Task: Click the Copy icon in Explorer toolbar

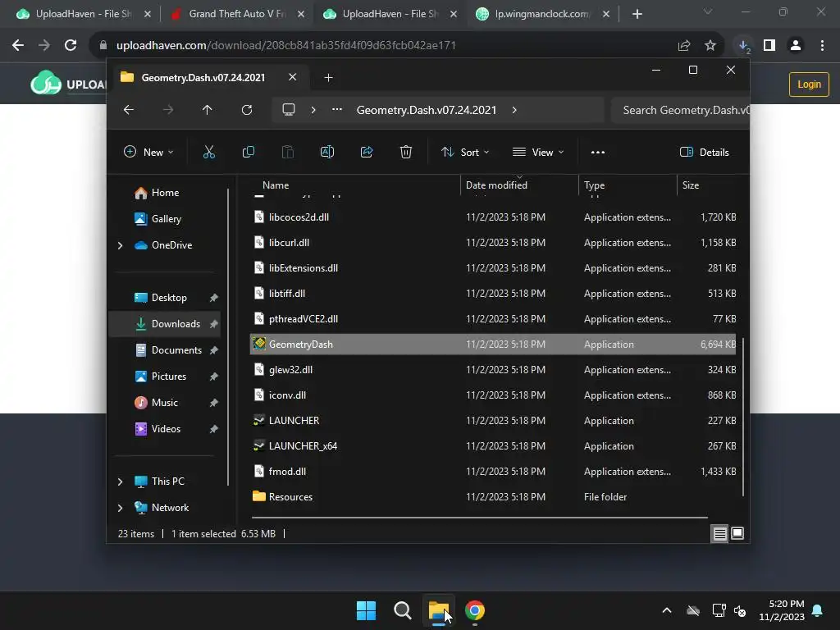Action: (248, 152)
